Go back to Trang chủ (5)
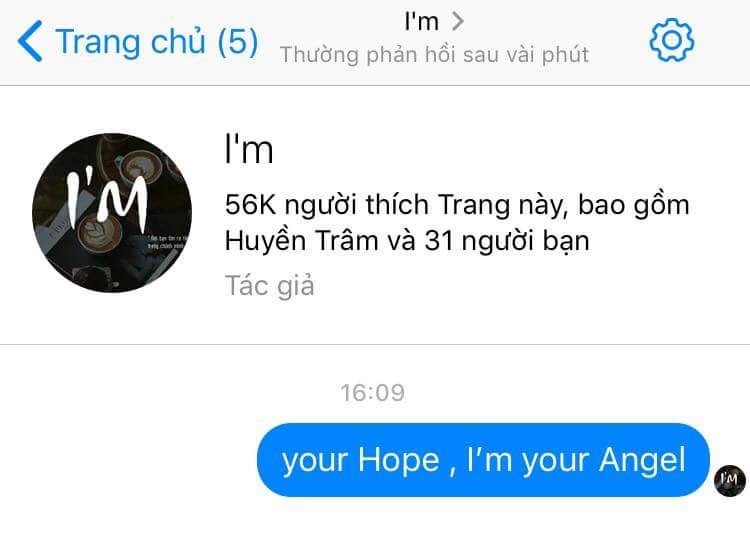This screenshot has width=750, height=535. point(138,41)
